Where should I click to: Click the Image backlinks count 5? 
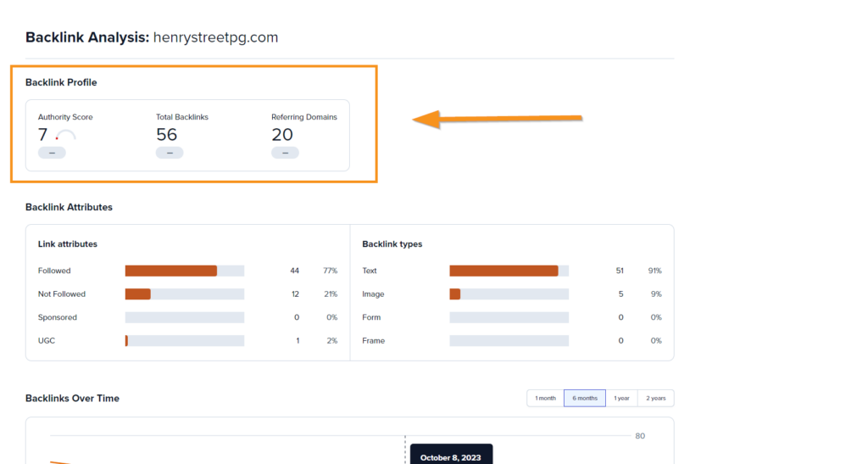click(621, 294)
